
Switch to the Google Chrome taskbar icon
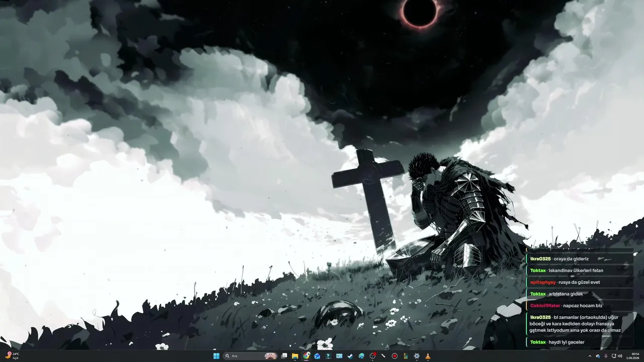coord(306,356)
